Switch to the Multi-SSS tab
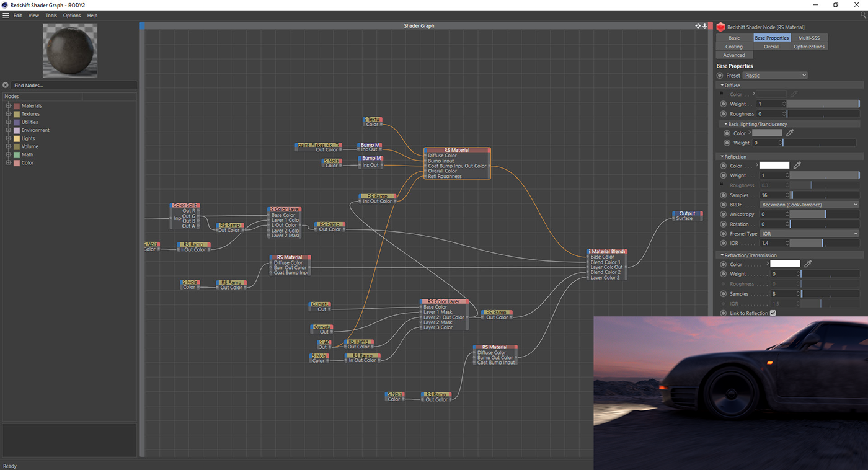 click(x=808, y=38)
